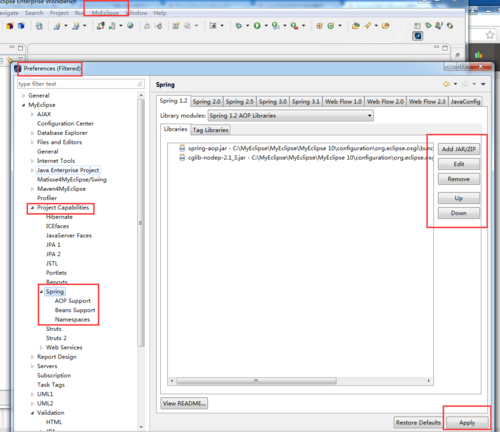
Task: Click the cglib-nodep jar file icon
Action: [x=182, y=157]
